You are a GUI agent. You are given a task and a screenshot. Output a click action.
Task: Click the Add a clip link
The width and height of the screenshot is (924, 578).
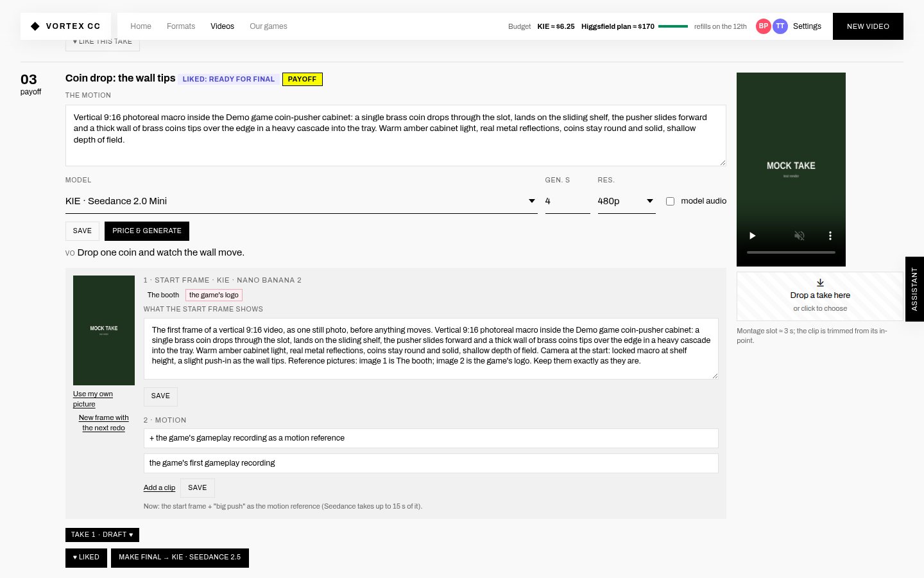click(x=159, y=488)
